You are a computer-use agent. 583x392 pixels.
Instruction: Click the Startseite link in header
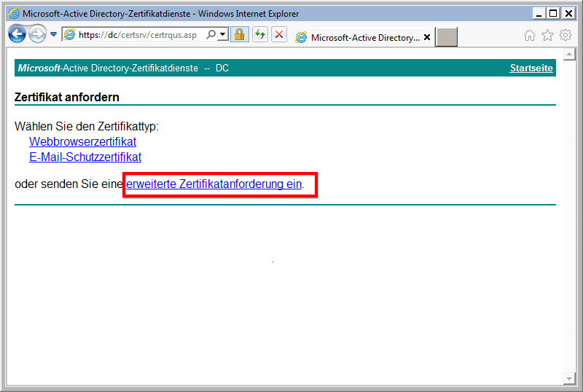531,68
